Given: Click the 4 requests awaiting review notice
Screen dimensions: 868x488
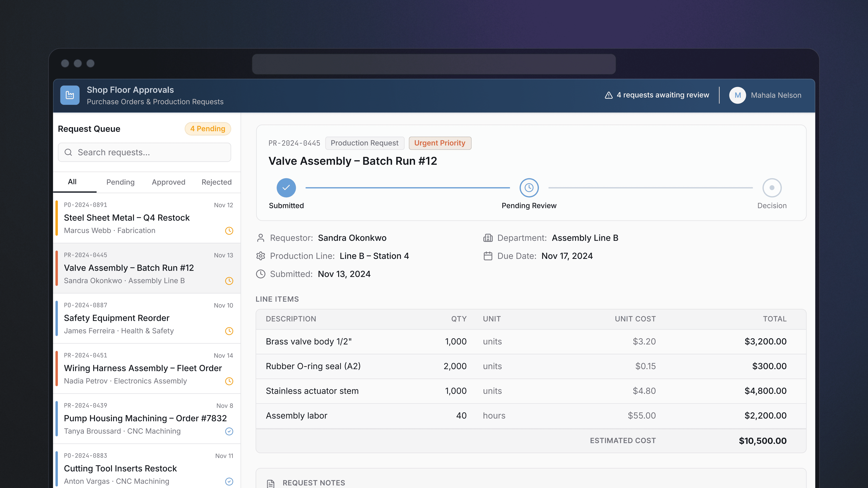Looking at the screenshot, I should [x=657, y=95].
